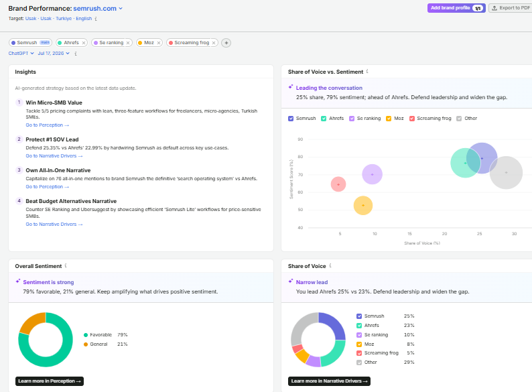Select the Semrush main brand chip

[30, 43]
